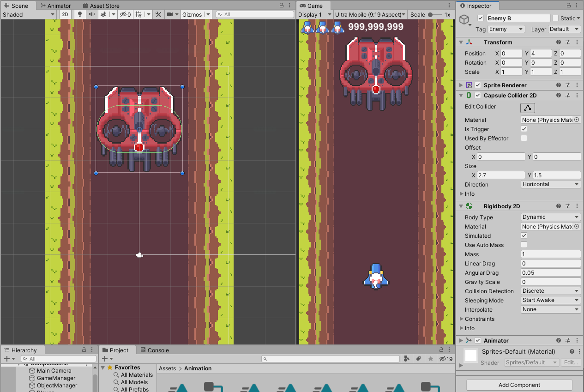
Task: Enable the Use Auto Mass checkbox
Action: point(524,245)
